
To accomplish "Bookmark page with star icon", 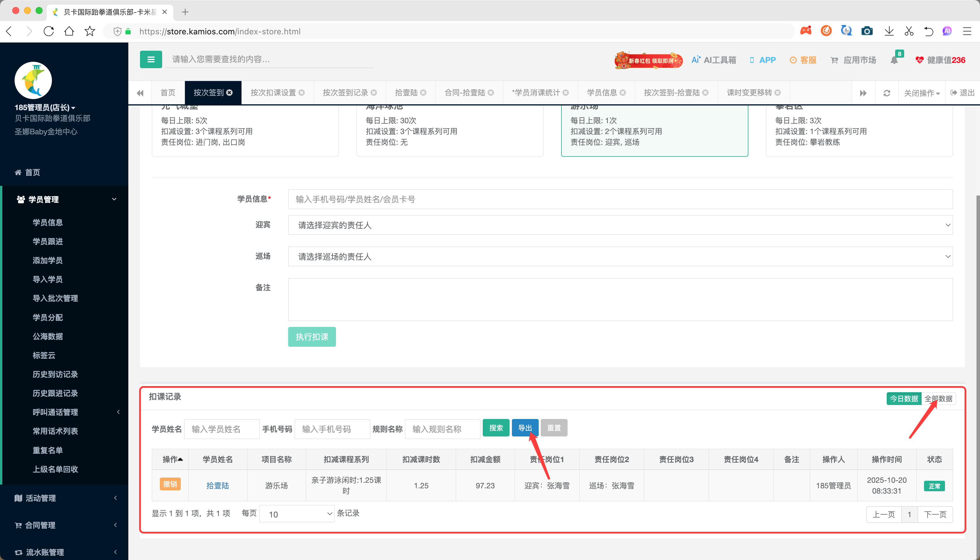I will [x=90, y=31].
